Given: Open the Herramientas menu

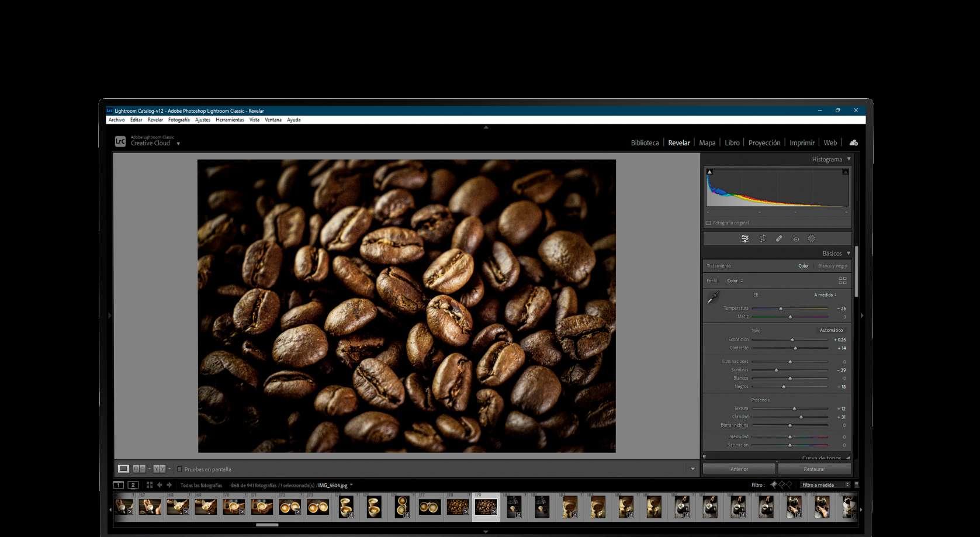Looking at the screenshot, I should (230, 120).
